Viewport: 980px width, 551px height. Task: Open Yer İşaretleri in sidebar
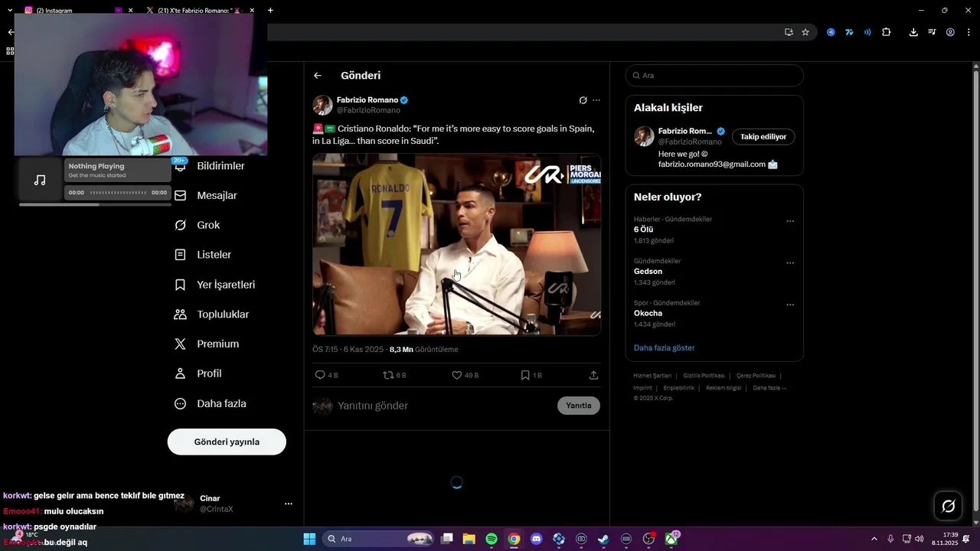(x=215, y=285)
